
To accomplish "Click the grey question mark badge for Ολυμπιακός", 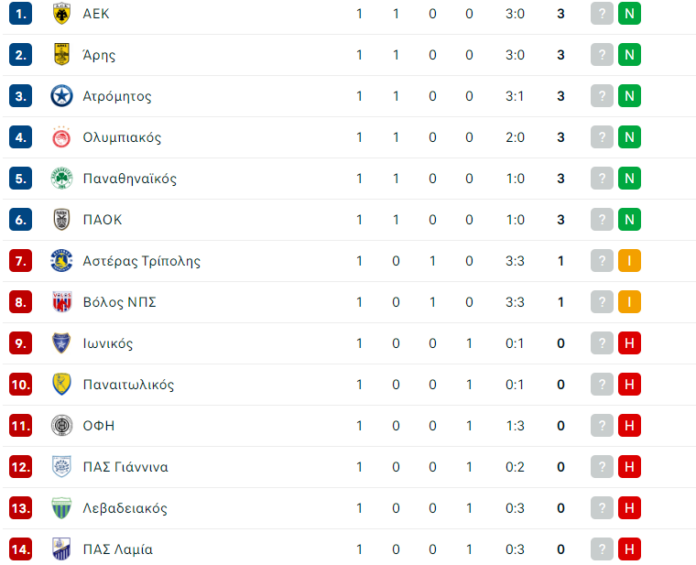I will (x=601, y=137).
